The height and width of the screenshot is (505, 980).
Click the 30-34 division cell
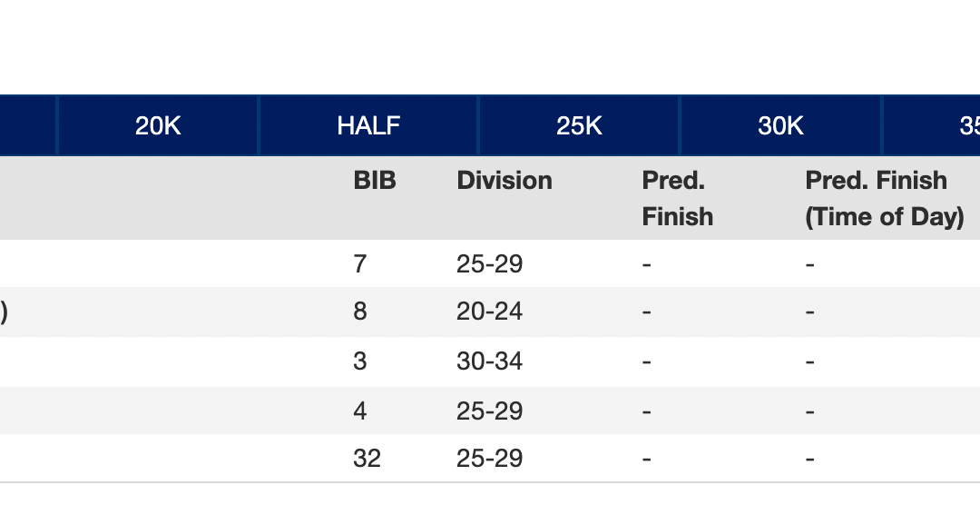[490, 361]
